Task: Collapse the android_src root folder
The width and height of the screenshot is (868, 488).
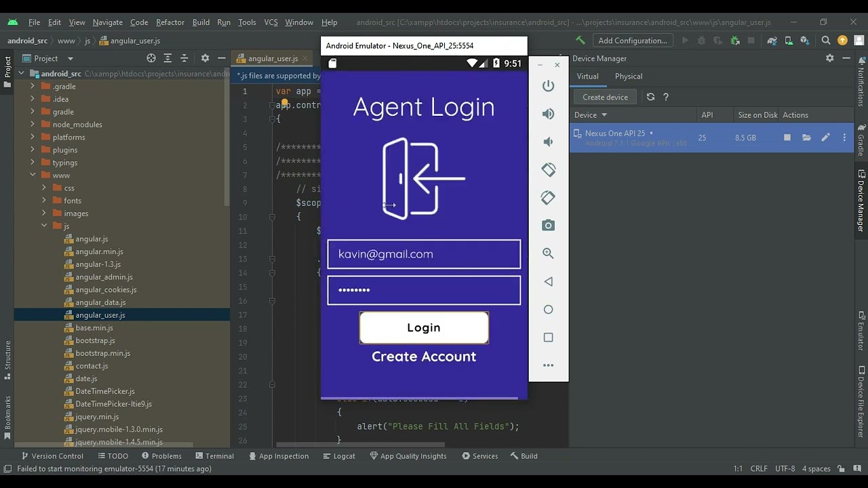Action: pyautogui.click(x=21, y=74)
